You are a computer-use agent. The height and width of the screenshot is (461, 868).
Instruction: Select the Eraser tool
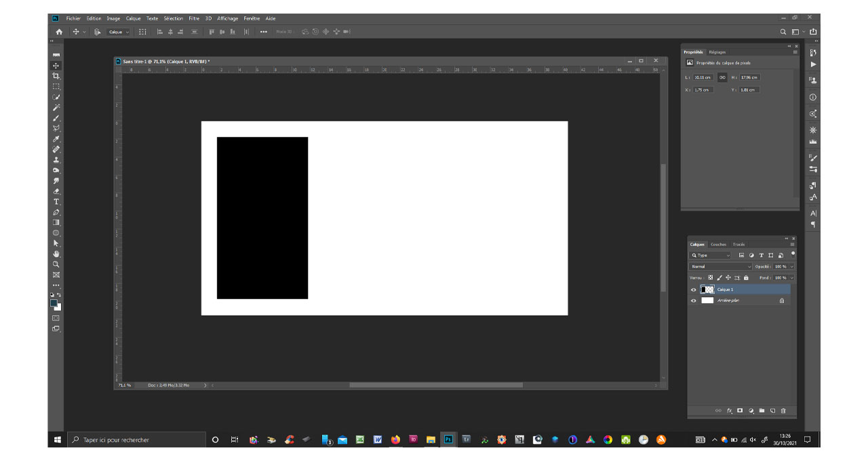coord(56,191)
